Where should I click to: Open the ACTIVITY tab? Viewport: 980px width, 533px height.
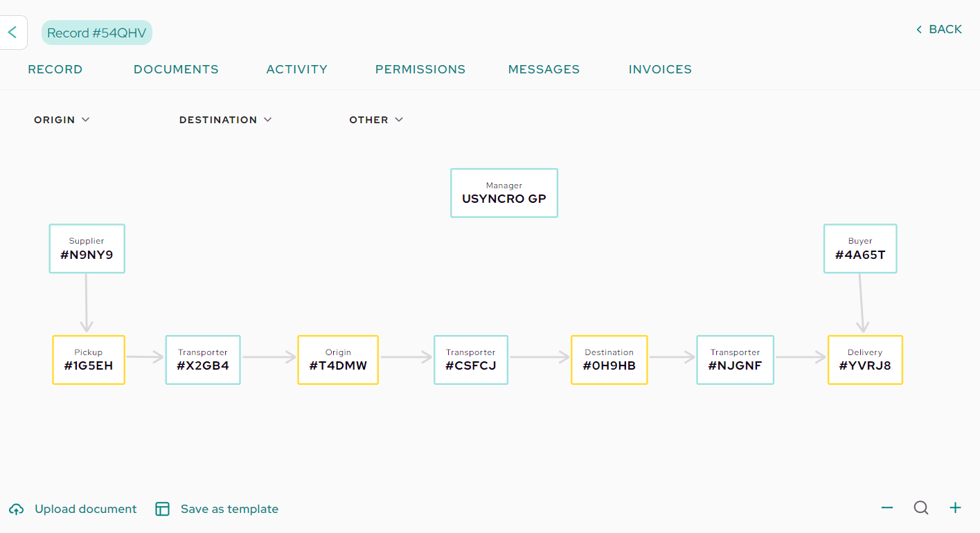pyautogui.click(x=296, y=69)
